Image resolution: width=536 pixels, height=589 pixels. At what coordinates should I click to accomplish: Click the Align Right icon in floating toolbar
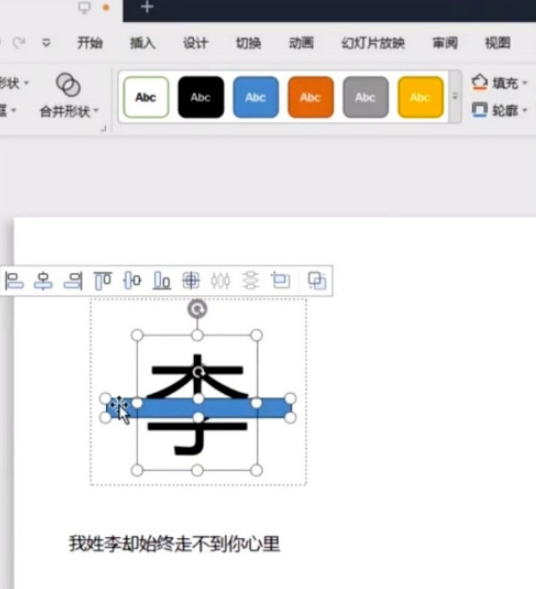click(x=73, y=281)
